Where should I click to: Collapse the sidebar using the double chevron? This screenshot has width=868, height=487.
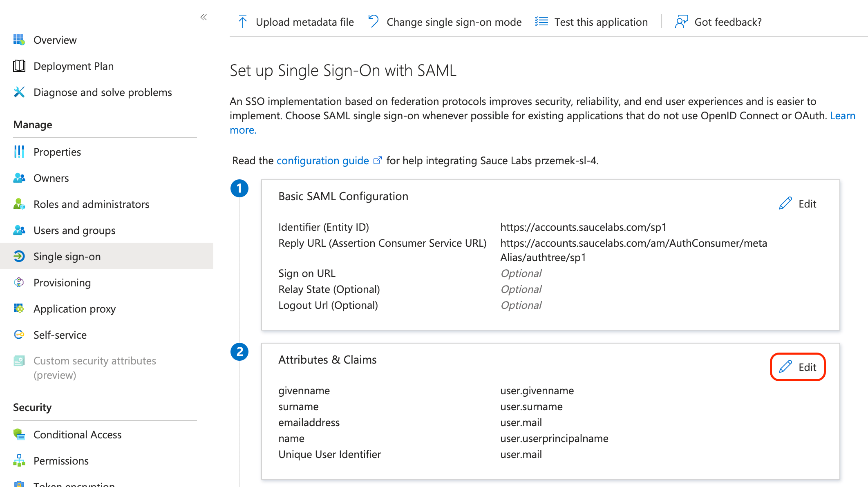point(203,17)
